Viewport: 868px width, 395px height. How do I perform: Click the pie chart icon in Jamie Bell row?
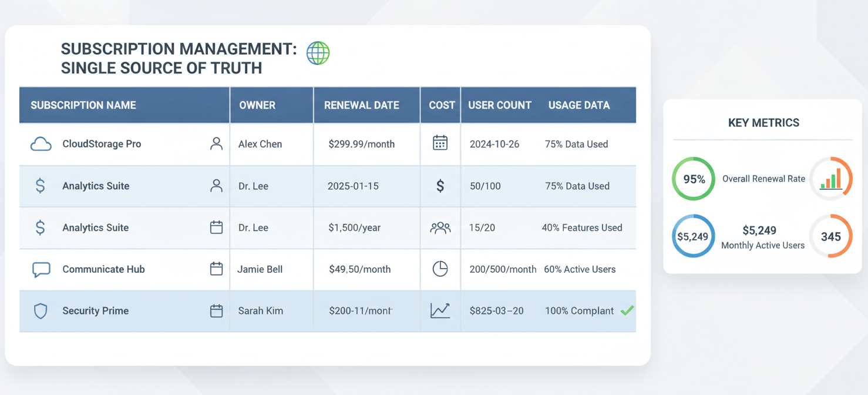point(440,269)
